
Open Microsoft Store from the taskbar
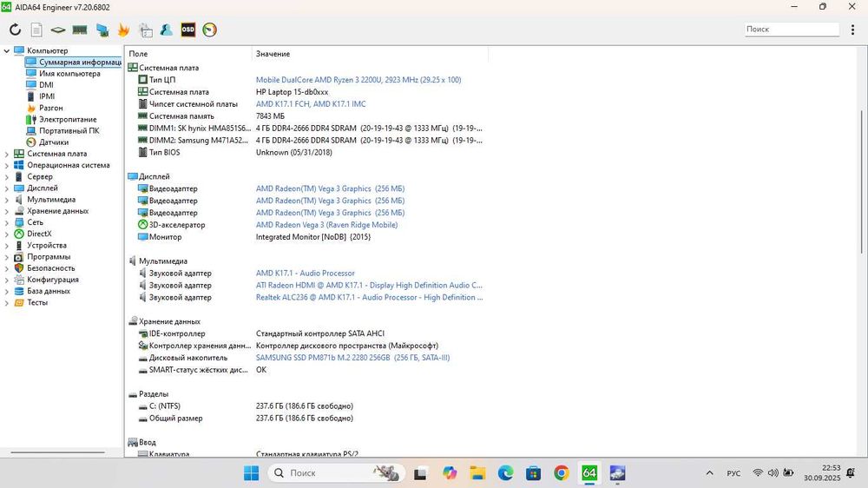pyautogui.click(x=533, y=473)
